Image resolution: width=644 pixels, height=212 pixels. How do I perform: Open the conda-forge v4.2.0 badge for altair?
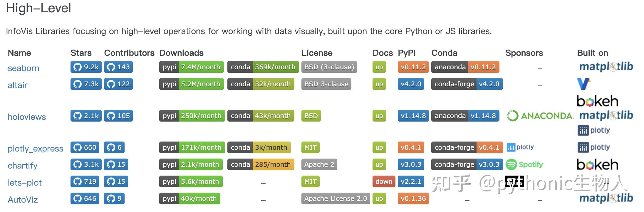(467, 84)
